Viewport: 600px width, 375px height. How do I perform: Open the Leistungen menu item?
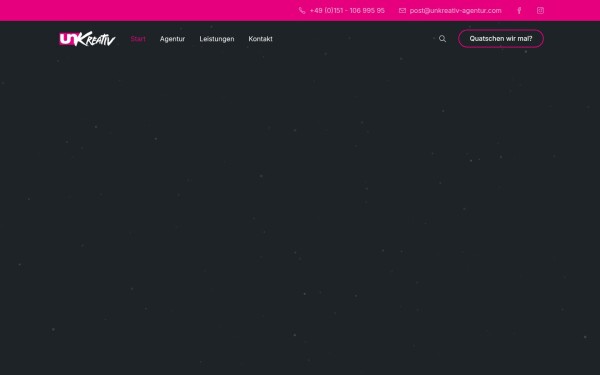point(217,39)
